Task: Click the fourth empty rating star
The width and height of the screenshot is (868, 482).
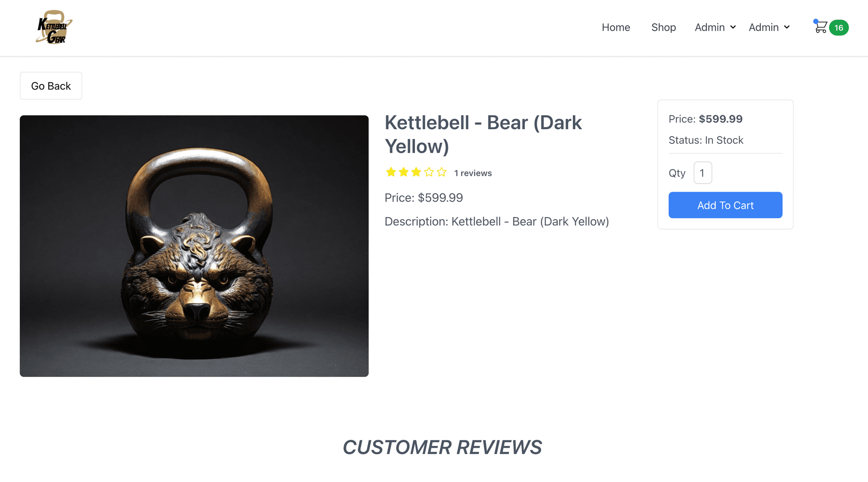Action: 429,172
